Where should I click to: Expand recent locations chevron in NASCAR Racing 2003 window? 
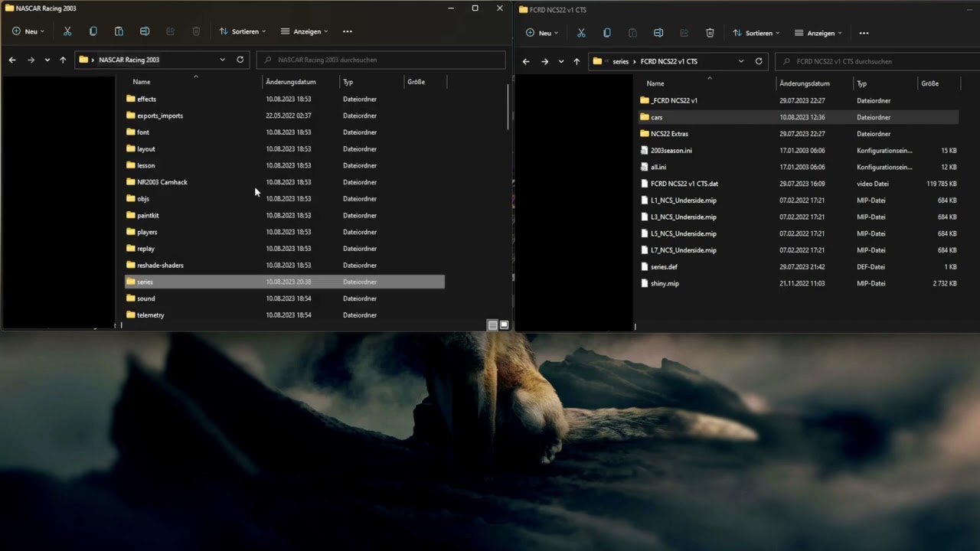pyautogui.click(x=47, y=60)
